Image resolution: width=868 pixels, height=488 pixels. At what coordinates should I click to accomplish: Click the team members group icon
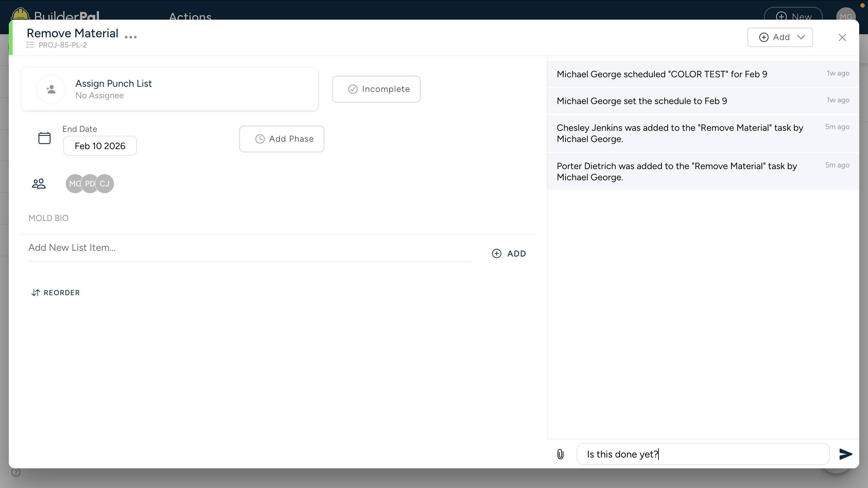coord(39,184)
